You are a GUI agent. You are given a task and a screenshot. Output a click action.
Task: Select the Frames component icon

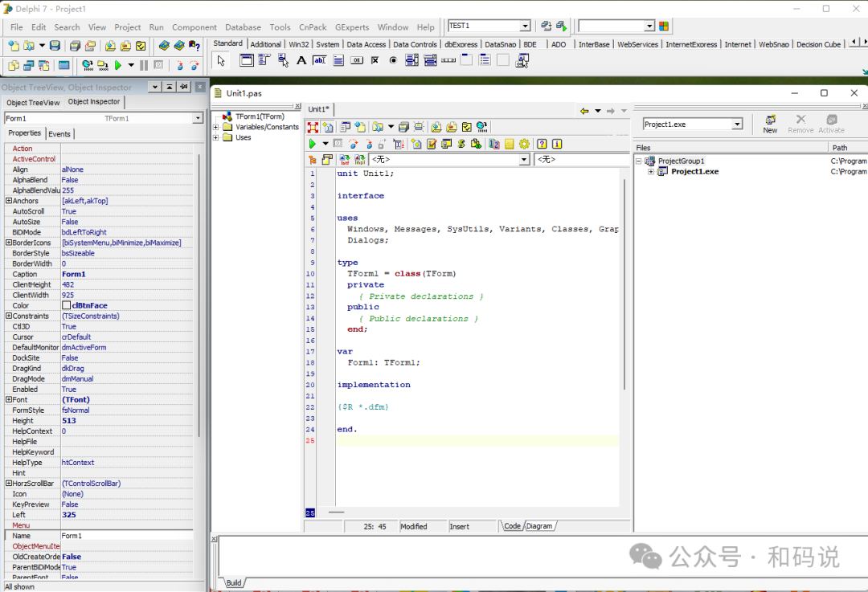coord(247,60)
